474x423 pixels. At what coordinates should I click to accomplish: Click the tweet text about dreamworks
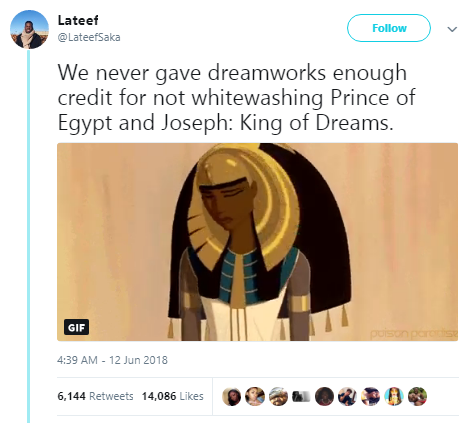237,98
